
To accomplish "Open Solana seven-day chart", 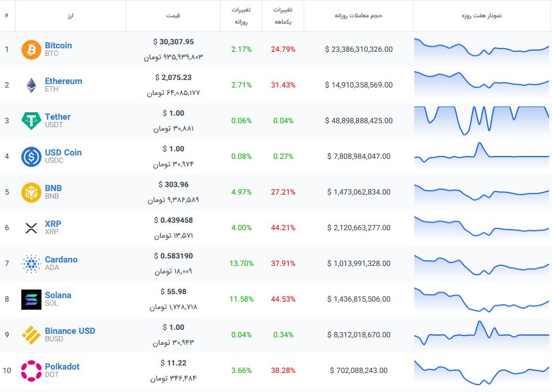I will click(x=481, y=301).
